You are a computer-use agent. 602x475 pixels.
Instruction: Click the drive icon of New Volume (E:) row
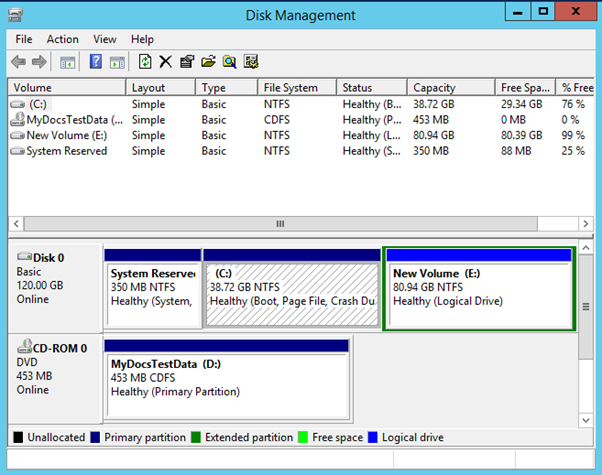tap(17, 135)
